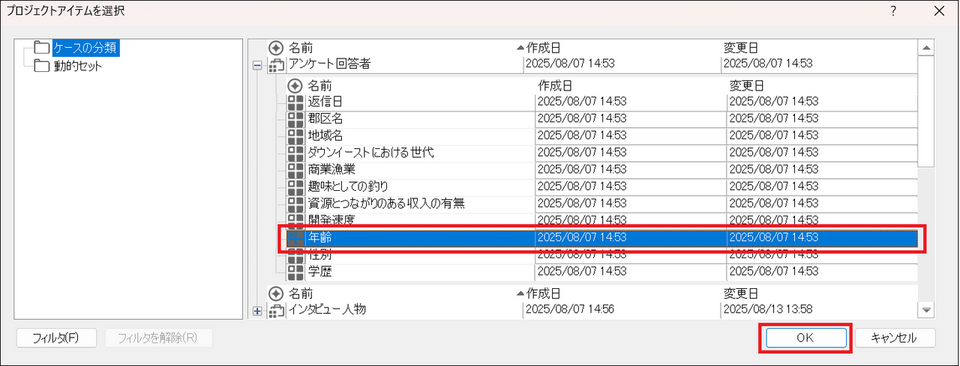The height and width of the screenshot is (366, 960).
Task: Click the scrollbar up arrow
Action: [x=926, y=48]
